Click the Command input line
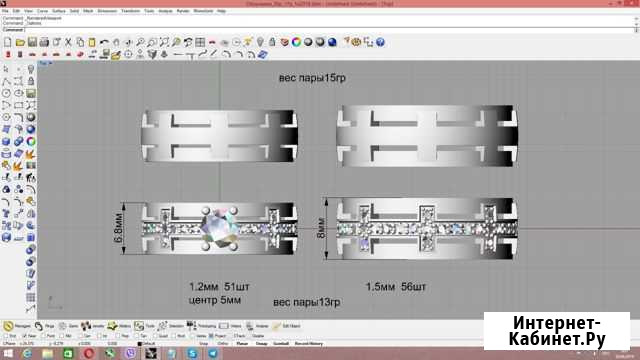This screenshot has width=640, height=360. coord(318,30)
